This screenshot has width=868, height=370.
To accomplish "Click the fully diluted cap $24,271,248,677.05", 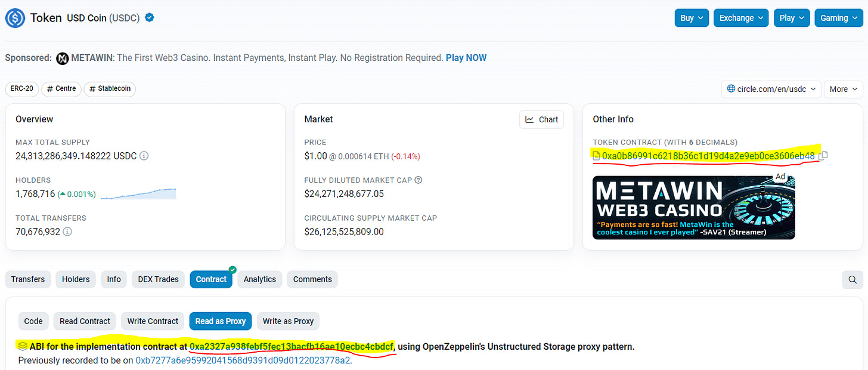I will [x=344, y=194].
